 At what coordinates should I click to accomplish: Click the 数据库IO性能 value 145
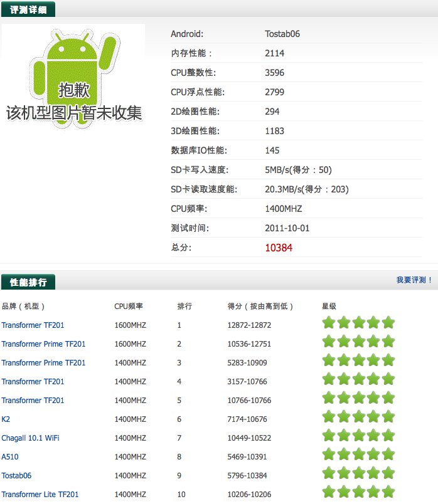[272, 150]
